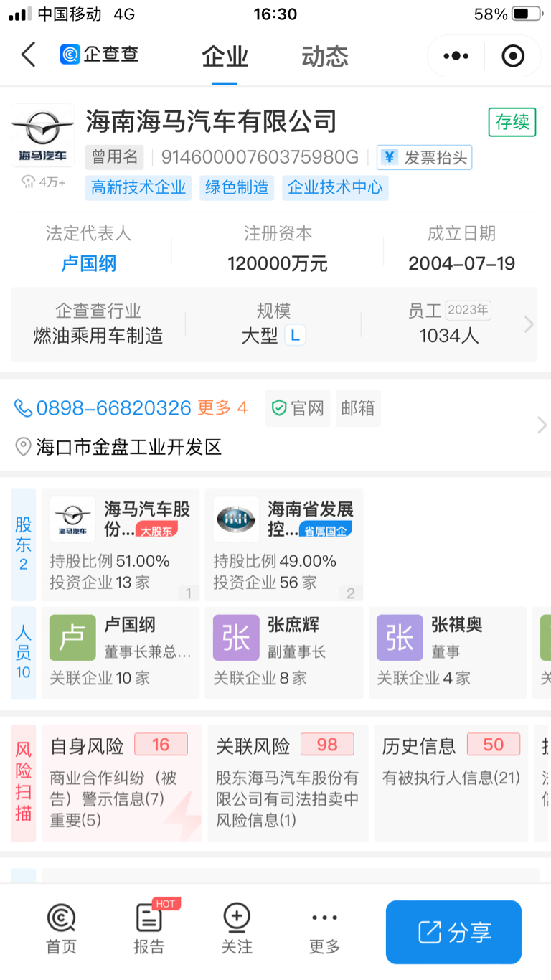The image size is (551, 980).
Task: Open shareholder 海马汽车股份 card
Action: coord(121,545)
